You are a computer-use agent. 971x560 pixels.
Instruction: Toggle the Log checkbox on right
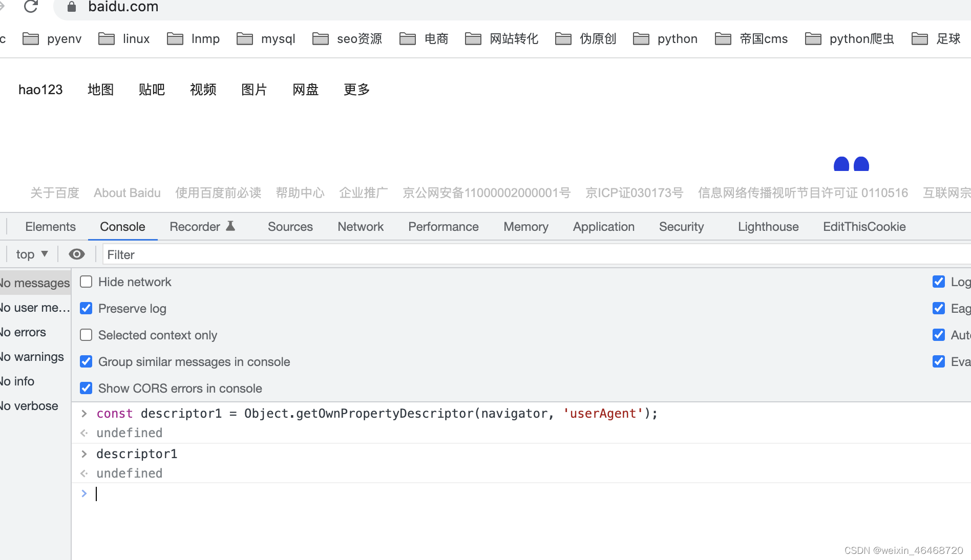(939, 282)
